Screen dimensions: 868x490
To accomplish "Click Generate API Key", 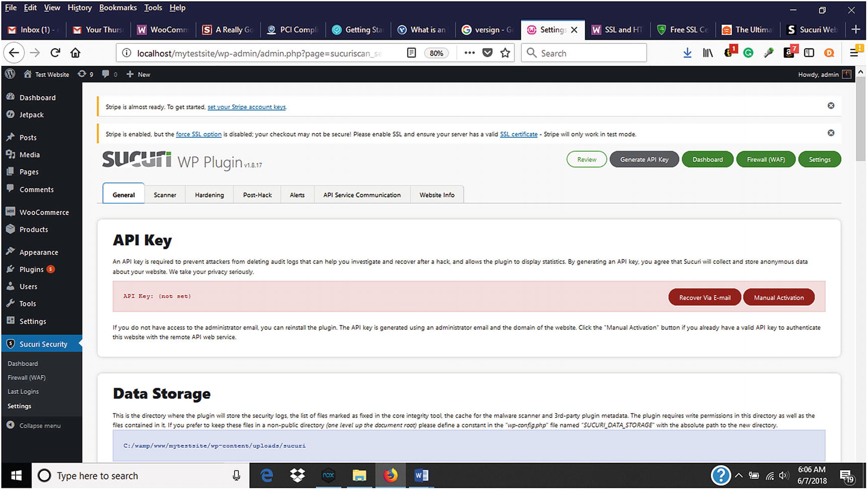I will point(644,159).
